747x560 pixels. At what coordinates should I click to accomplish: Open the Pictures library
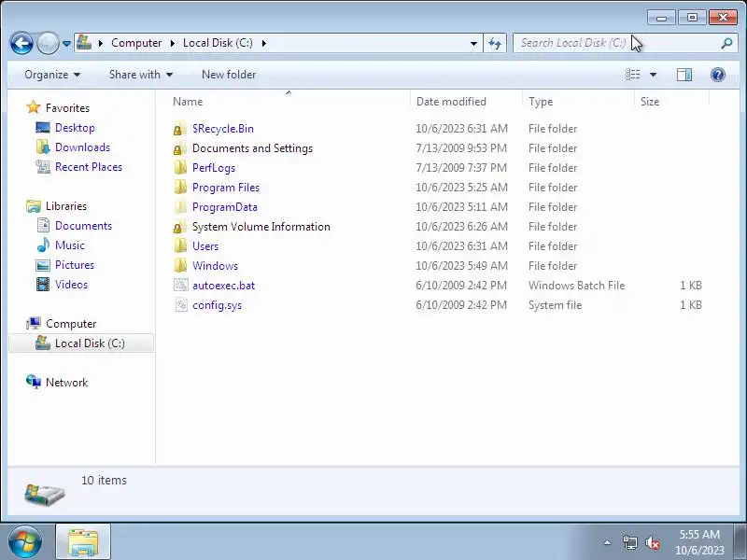[75, 265]
